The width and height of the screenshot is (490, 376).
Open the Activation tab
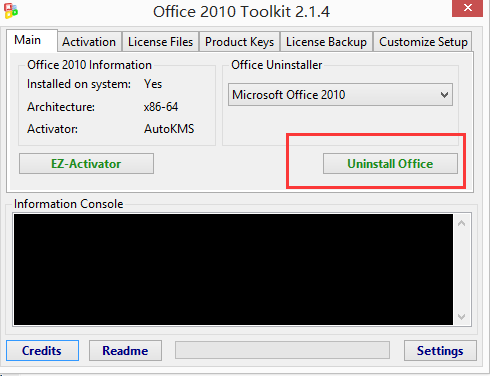pyautogui.click(x=89, y=42)
